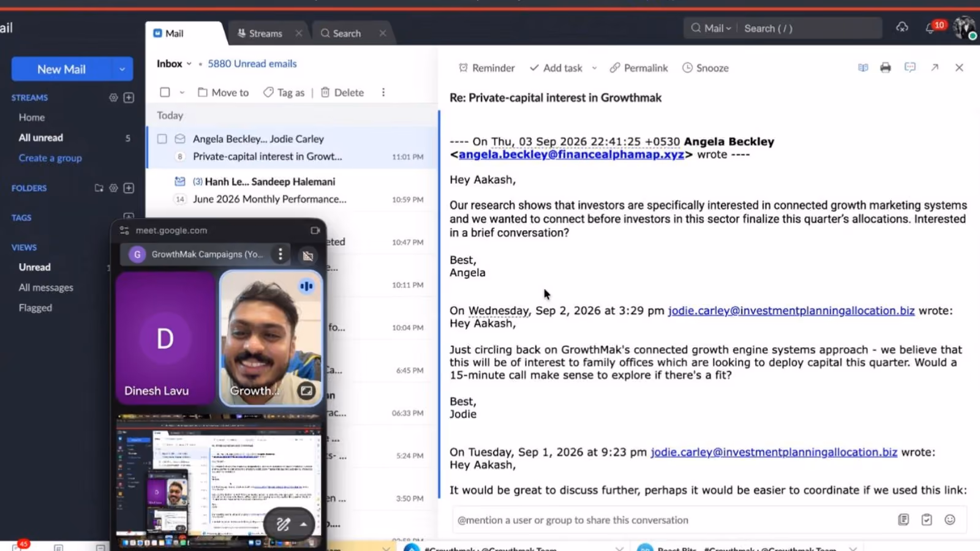Tick the select-all emails checkbox
The height and width of the screenshot is (551, 980).
tap(165, 92)
